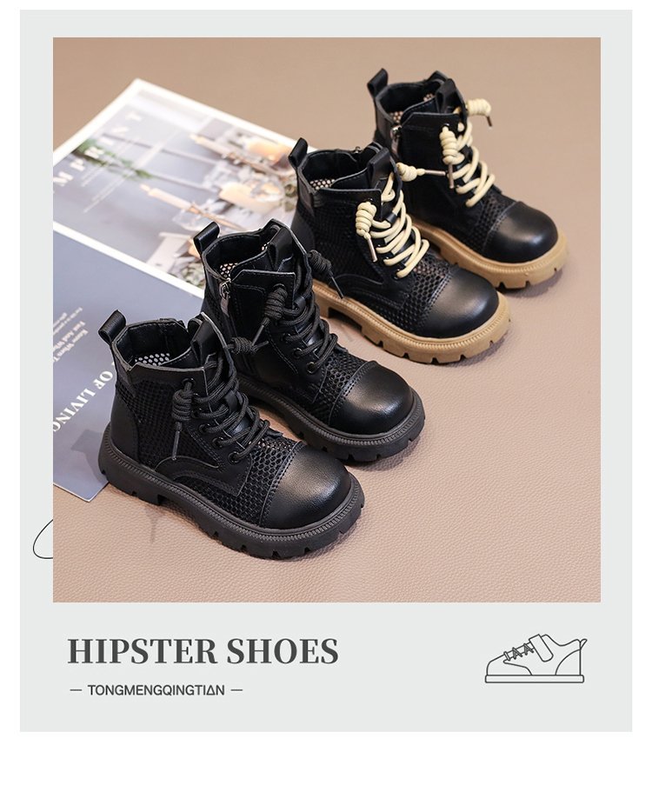The width and height of the screenshot is (652, 812).
Task: Click the heel pull tab of front boot
Action: [112, 326]
